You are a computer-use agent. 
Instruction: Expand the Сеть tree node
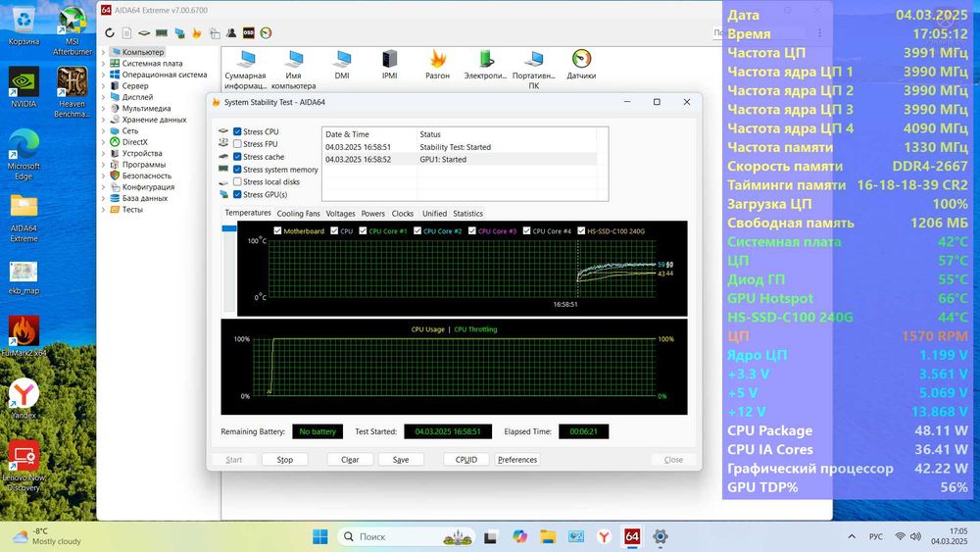coord(104,131)
